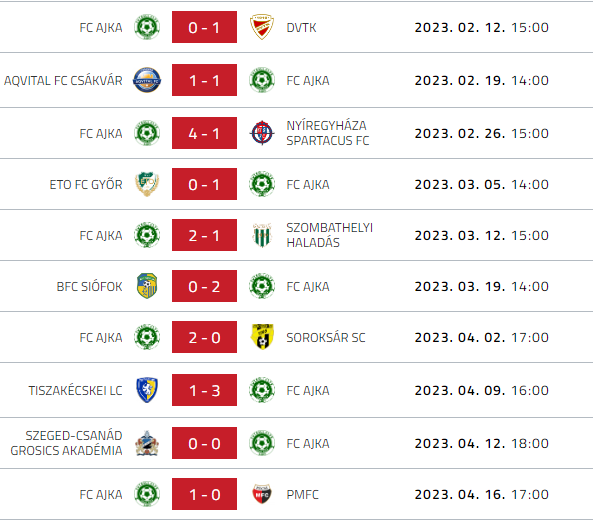Image resolution: width=593 pixels, height=520 pixels.
Task: Click the DVTK club crest
Action: 262,27
